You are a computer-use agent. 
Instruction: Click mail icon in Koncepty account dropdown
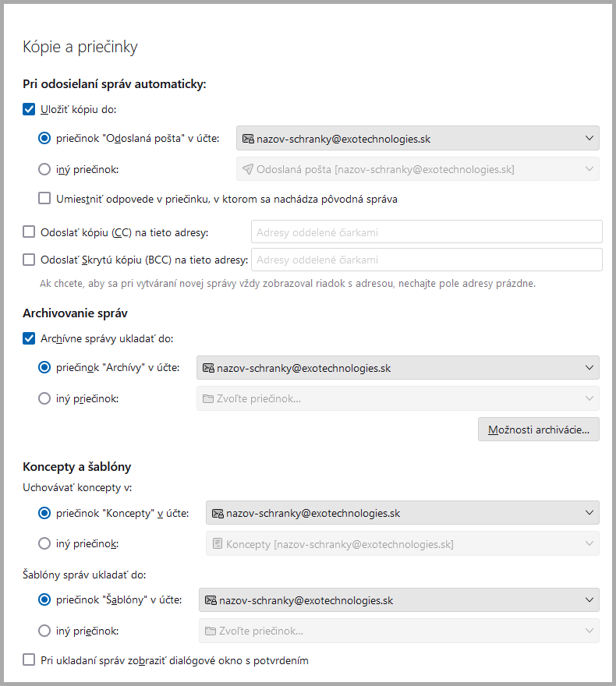pyautogui.click(x=218, y=513)
